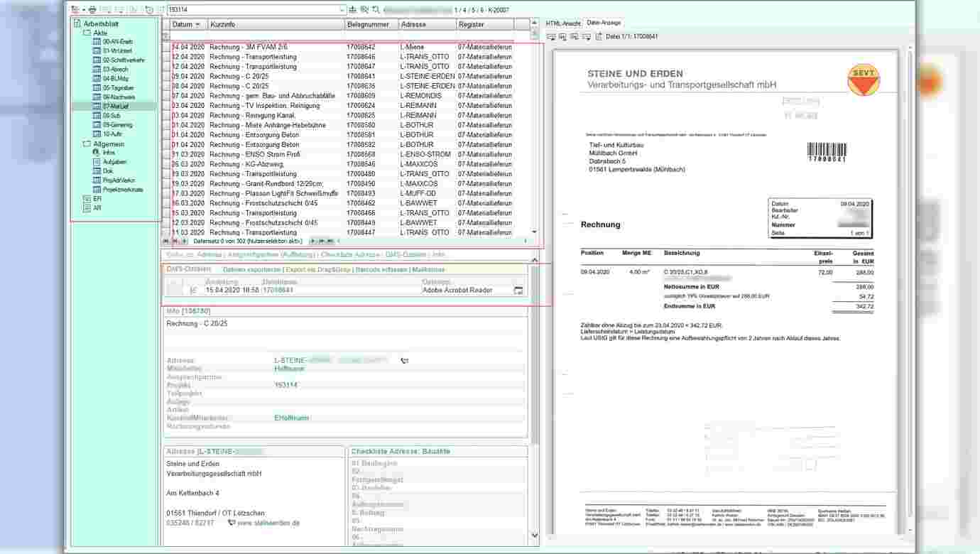The width and height of the screenshot is (980, 554).
Task: Toggle the row selector for Rechnung - gem. Bau- und Abbruchabfälle
Action: tap(166, 96)
